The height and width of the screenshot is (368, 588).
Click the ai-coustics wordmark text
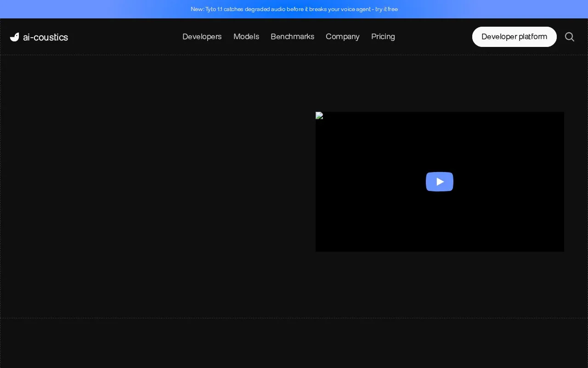coord(45,37)
